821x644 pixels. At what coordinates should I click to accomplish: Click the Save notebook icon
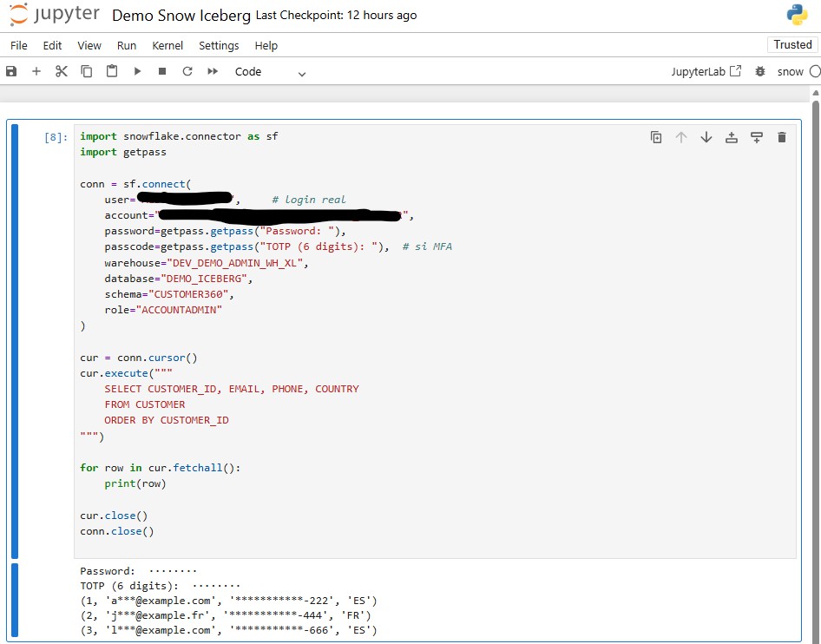11,71
